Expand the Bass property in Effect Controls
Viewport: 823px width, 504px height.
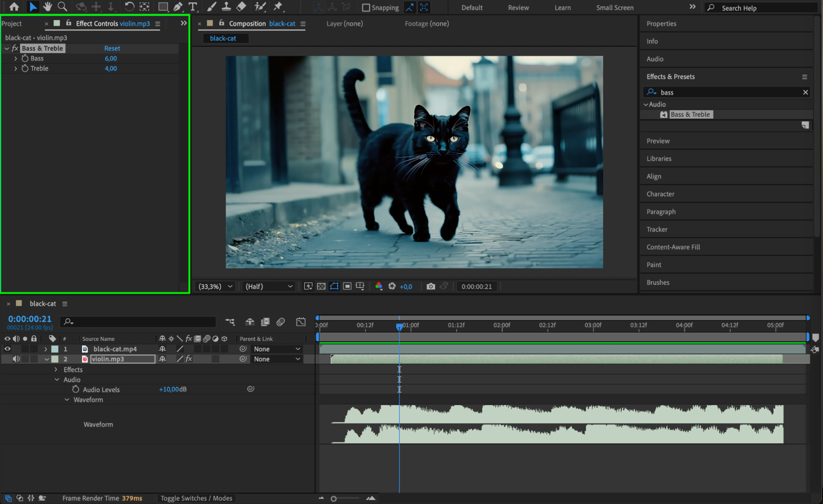(16, 58)
